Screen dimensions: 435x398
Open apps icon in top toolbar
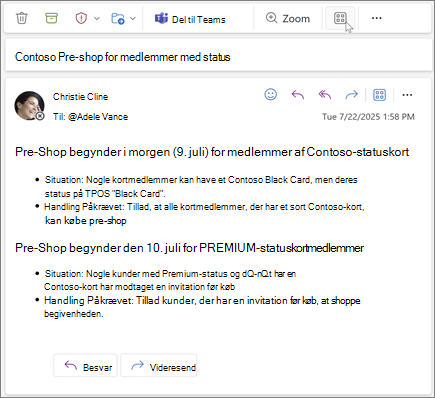pos(340,18)
